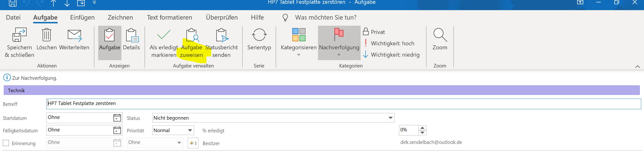Click the % erledigt value field
The image size is (644, 151).
click(408, 130)
